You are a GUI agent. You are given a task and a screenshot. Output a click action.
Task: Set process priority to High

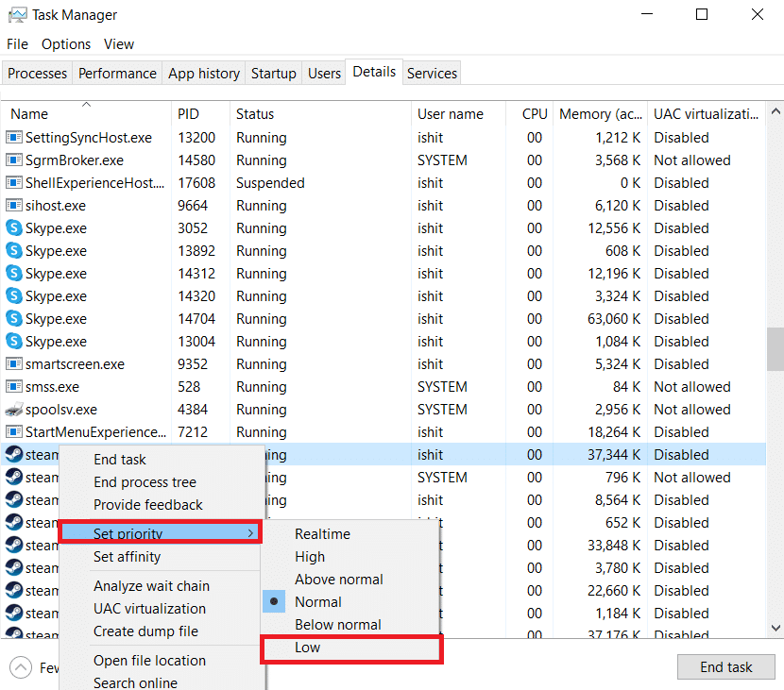tap(350, 557)
